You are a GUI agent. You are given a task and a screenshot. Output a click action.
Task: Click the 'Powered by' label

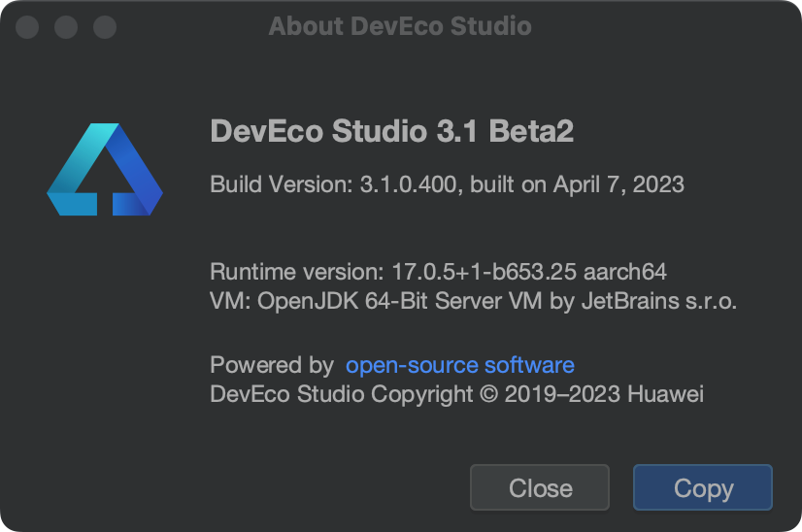point(272,365)
